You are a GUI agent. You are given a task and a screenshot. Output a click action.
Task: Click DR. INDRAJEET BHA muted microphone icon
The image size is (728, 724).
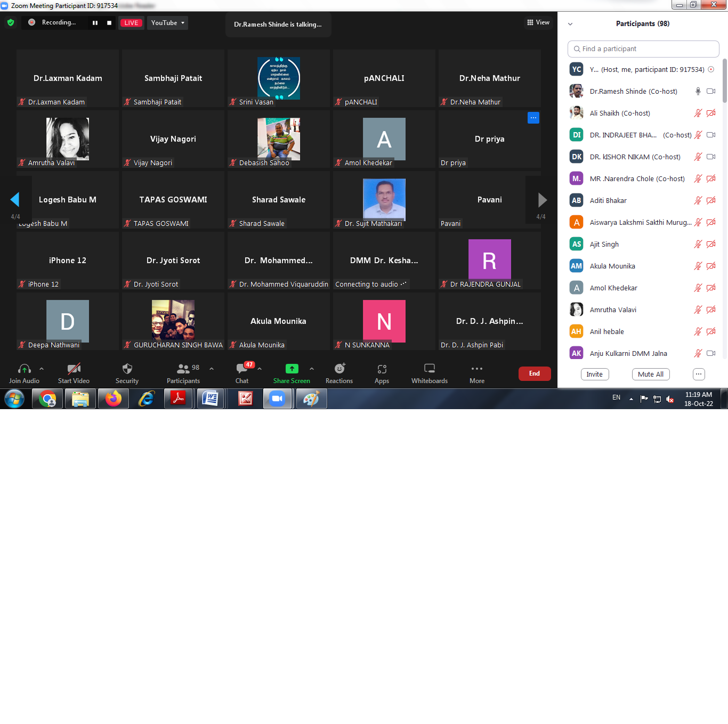pyautogui.click(x=698, y=135)
